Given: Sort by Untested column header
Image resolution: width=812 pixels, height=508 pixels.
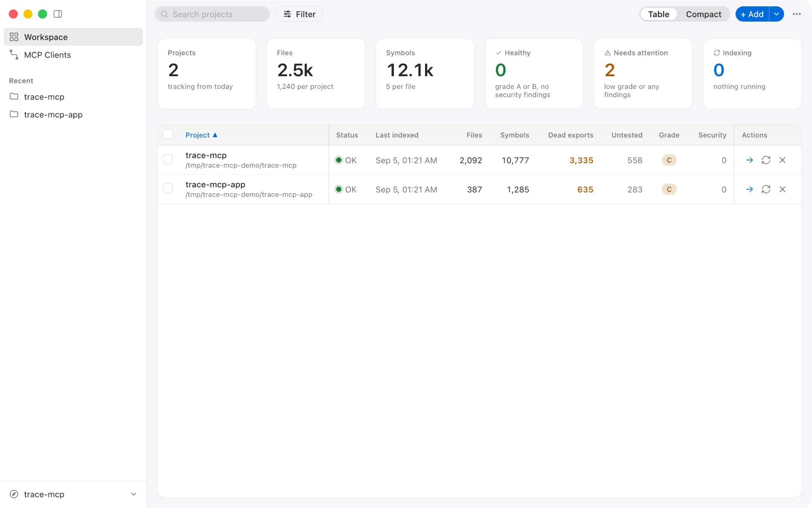Looking at the screenshot, I should click(x=627, y=135).
